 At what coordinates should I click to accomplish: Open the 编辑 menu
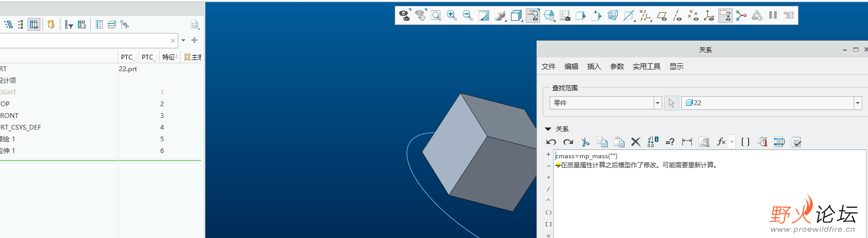point(571,66)
